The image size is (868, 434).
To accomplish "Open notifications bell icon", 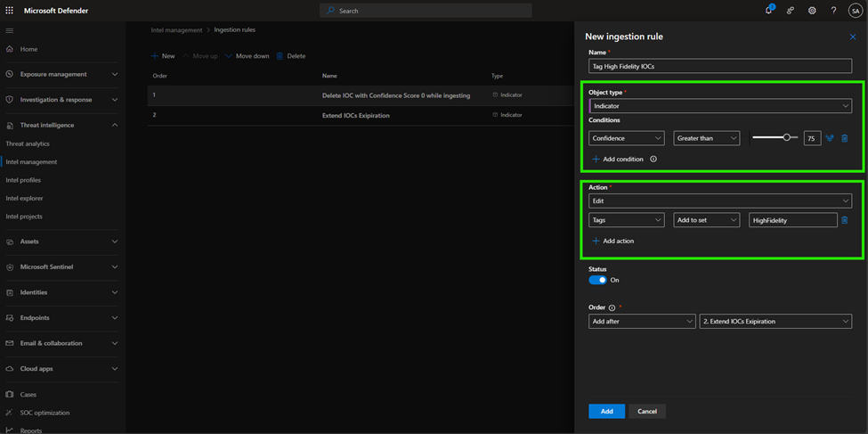I will 769,10.
